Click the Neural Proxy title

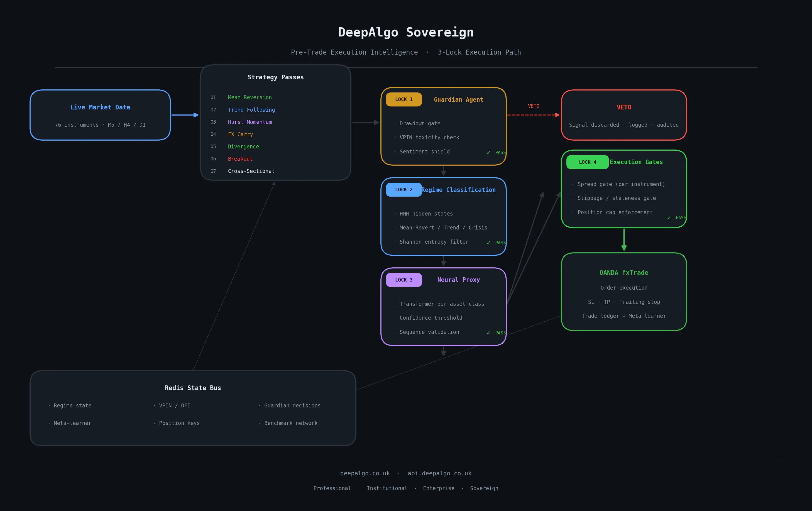458,280
